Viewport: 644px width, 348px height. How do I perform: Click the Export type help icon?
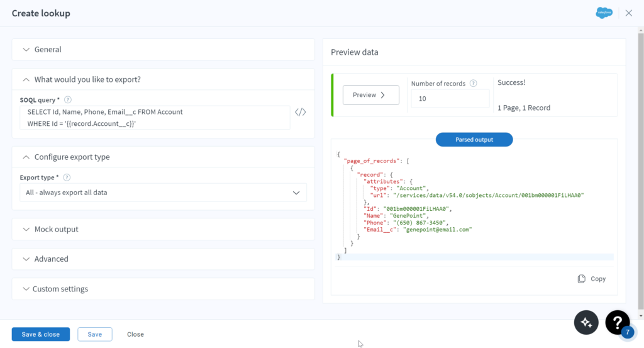click(x=67, y=177)
